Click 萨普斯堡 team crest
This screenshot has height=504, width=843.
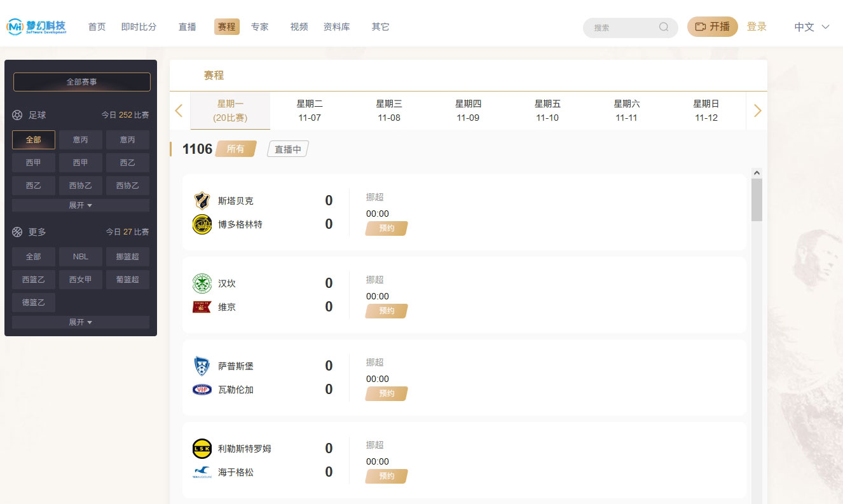202,365
